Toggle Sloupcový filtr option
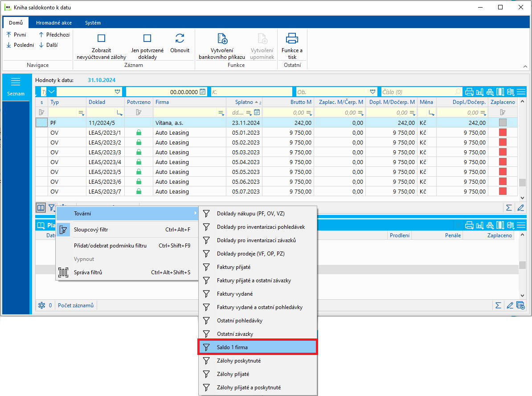Screen dimensions: 532x396 coord(91,230)
